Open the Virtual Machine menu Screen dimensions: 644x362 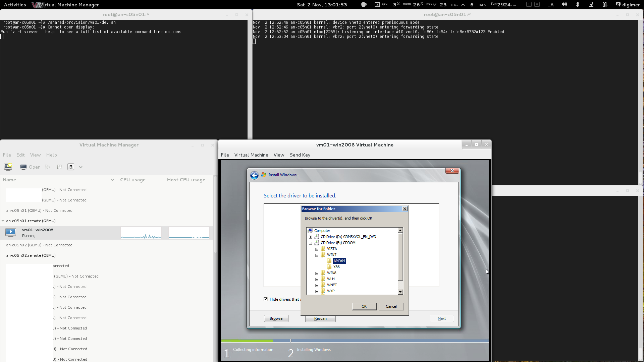point(251,155)
